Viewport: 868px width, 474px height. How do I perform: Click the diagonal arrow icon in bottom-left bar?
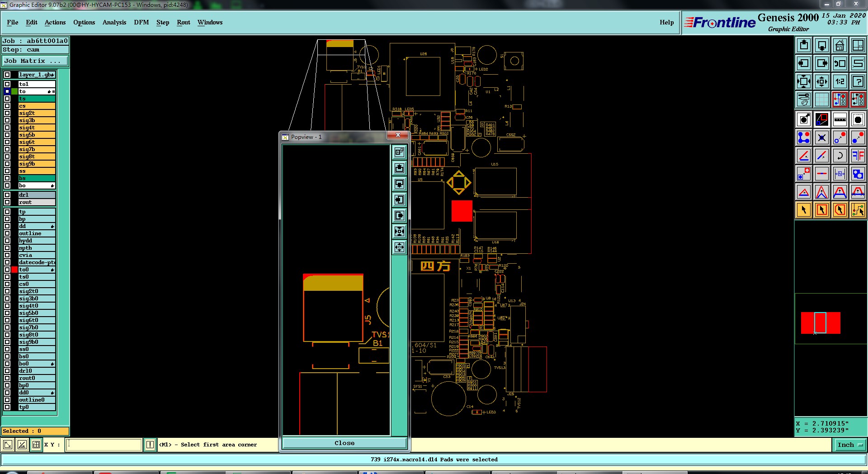[x=8, y=445]
